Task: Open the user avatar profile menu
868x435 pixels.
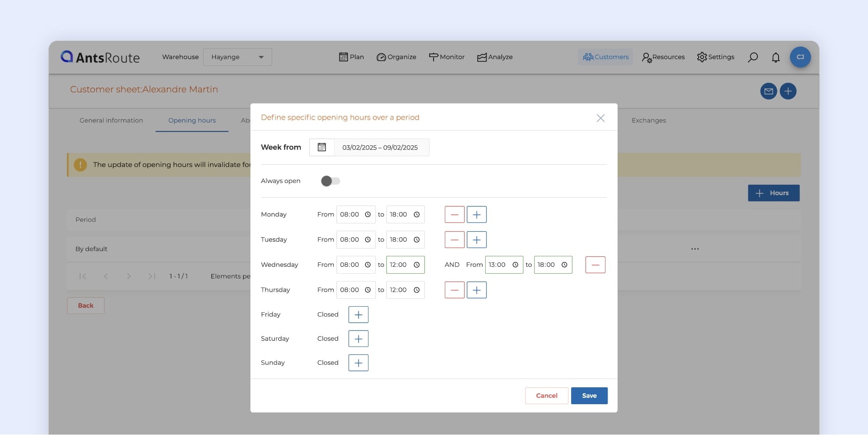Action: pyautogui.click(x=800, y=57)
